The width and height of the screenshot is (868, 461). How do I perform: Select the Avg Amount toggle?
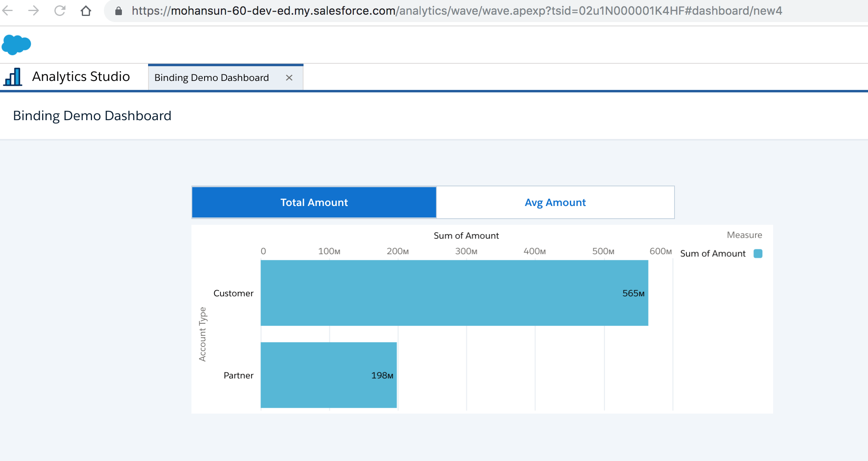[x=555, y=202]
